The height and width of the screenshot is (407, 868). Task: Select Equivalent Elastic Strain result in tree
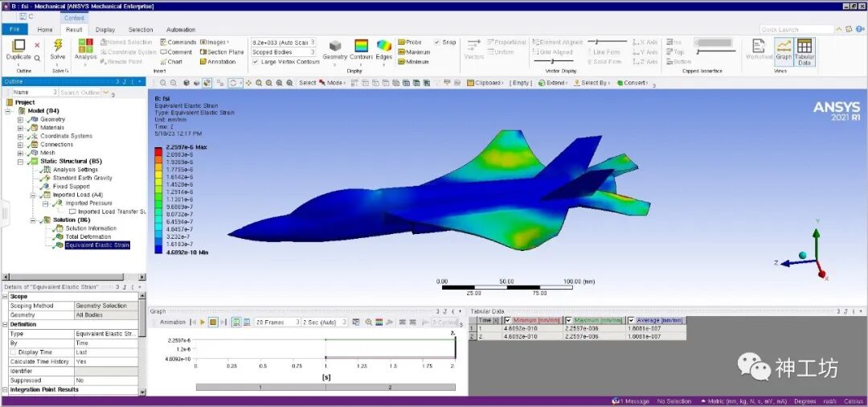[97, 245]
